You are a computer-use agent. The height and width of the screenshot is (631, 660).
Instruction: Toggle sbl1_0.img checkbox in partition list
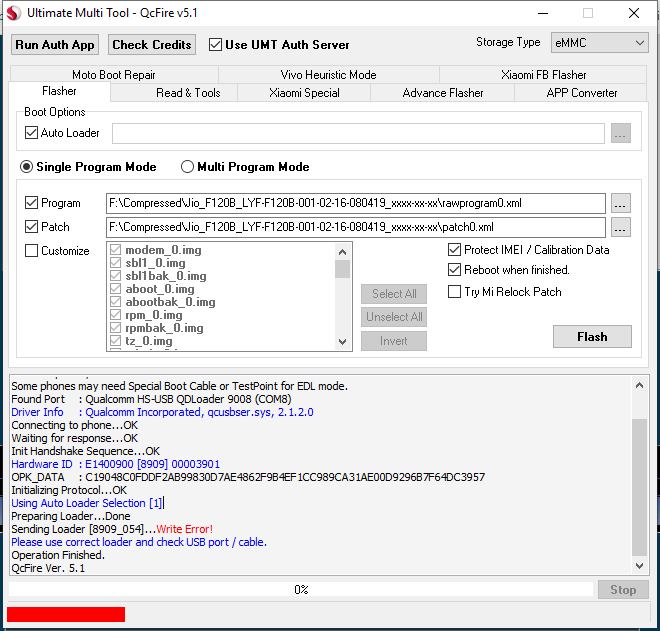click(x=115, y=263)
